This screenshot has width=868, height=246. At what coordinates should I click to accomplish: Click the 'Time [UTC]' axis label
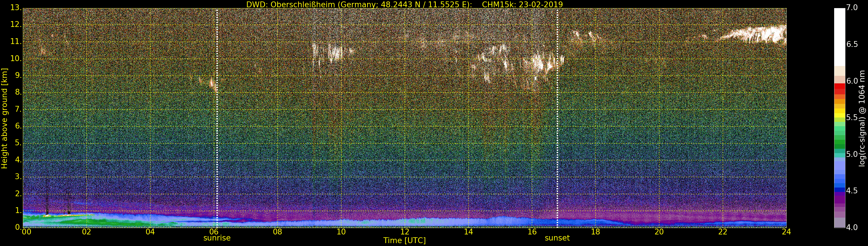point(404,241)
